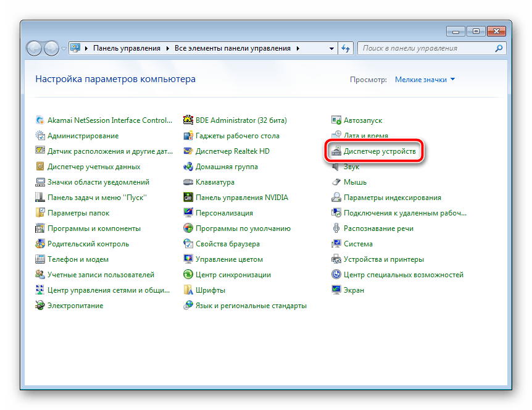This screenshot has width=532, height=410.
Task: Open the Администрирование link
Action: [x=83, y=136]
